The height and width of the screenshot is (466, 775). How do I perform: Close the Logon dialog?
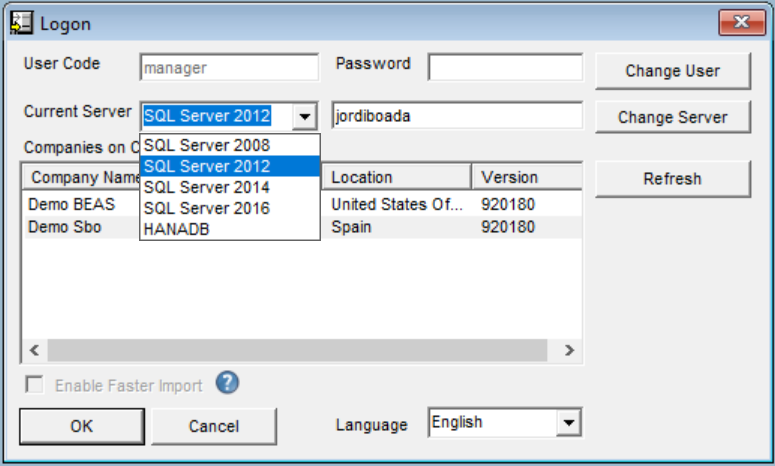[x=741, y=22]
